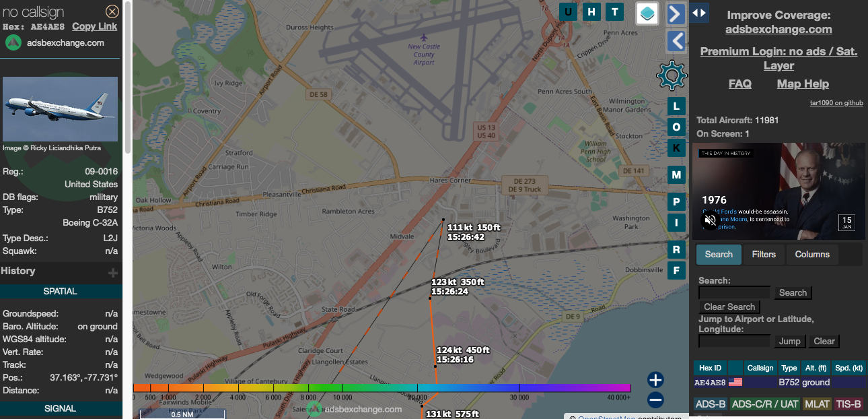The width and height of the screenshot is (868, 419).
Task: Select the AE4AE8 row in aircraft table
Action: click(780, 382)
